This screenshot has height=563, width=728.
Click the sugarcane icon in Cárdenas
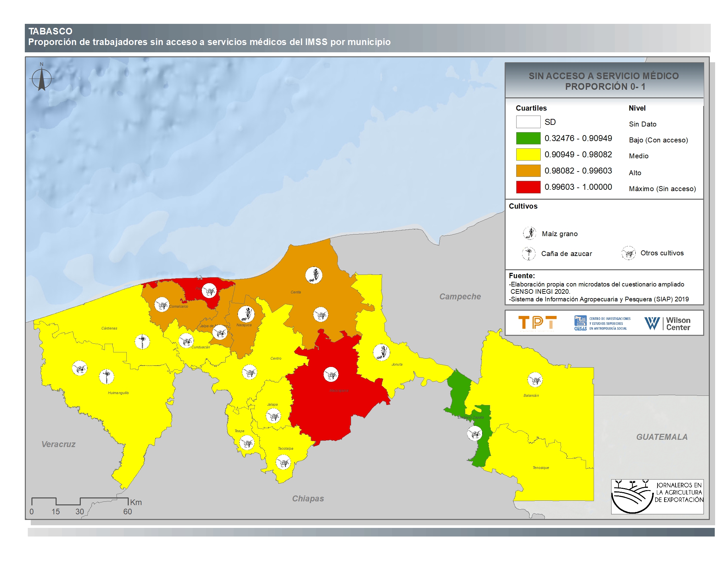(x=142, y=341)
